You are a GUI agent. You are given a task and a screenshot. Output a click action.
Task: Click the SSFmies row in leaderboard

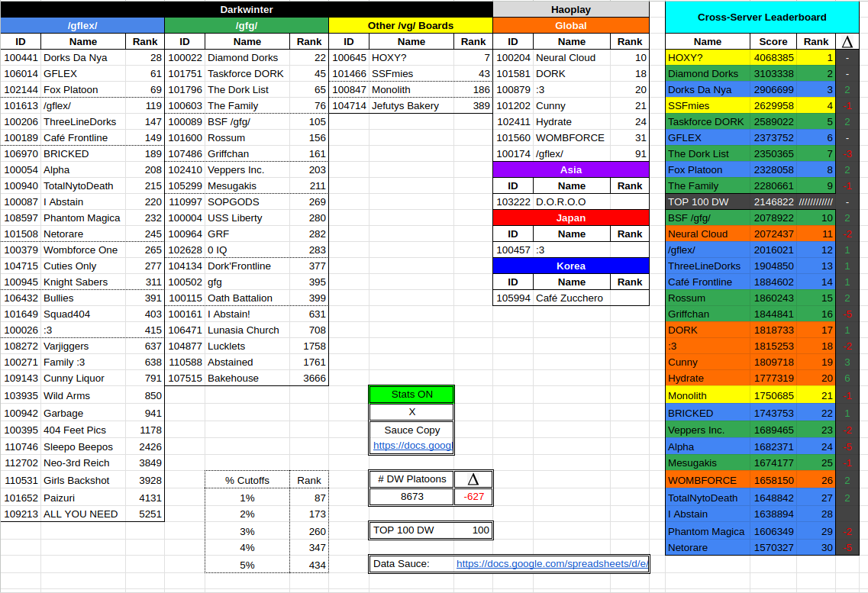click(x=762, y=105)
